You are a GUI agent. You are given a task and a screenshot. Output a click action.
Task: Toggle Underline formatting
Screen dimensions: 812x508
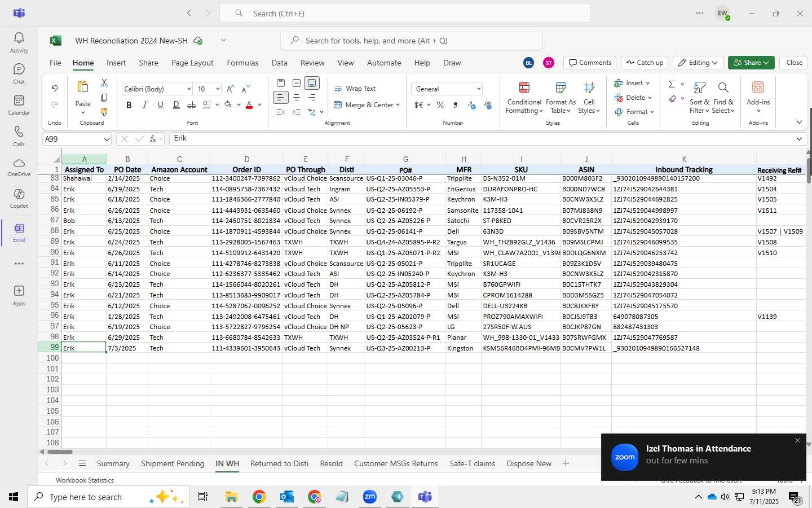pos(161,105)
